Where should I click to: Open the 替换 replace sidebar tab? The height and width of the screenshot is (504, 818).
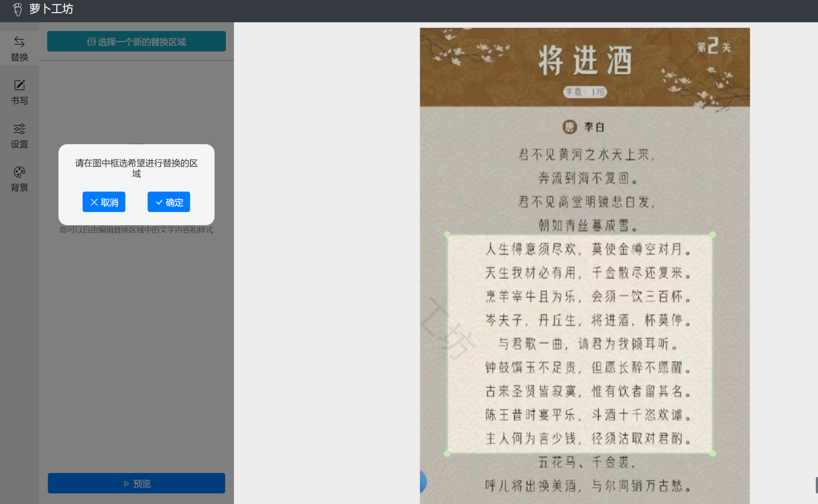coord(19,49)
